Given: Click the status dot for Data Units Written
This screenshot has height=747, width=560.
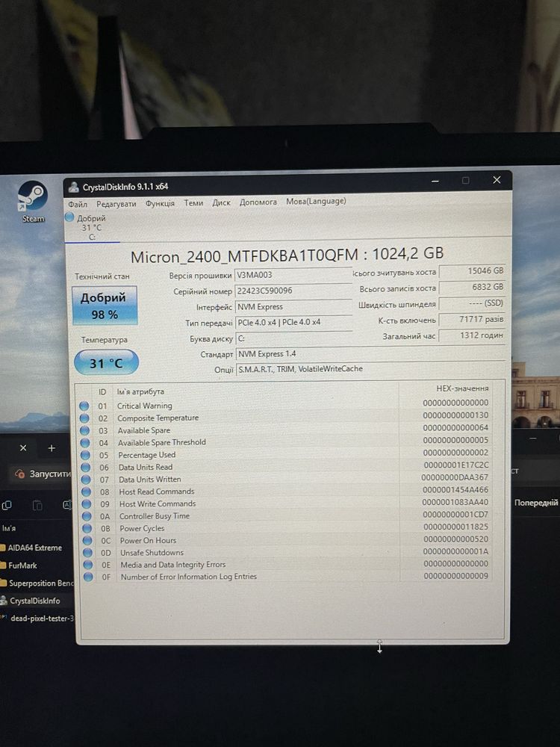Looking at the screenshot, I should (86, 480).
